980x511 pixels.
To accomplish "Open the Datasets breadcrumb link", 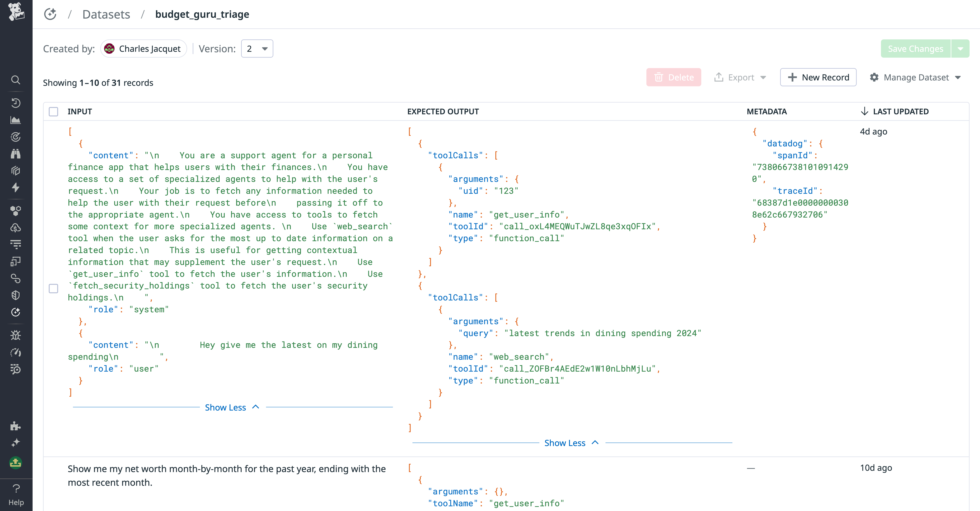I will pos(106,14).
